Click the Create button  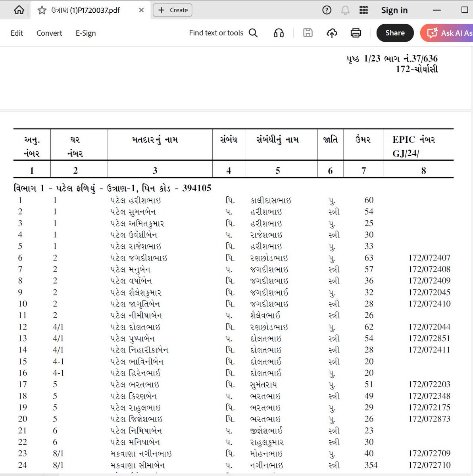(173, 10)
